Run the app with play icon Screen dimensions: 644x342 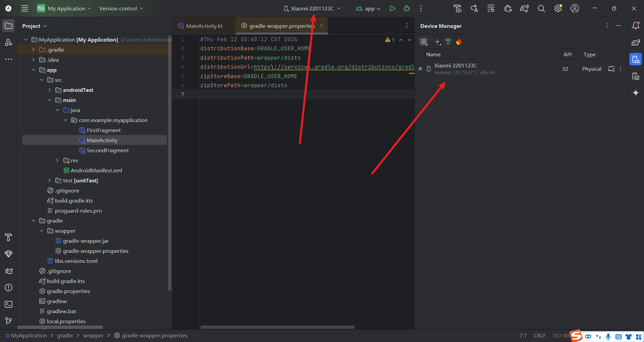coord(392,8)
